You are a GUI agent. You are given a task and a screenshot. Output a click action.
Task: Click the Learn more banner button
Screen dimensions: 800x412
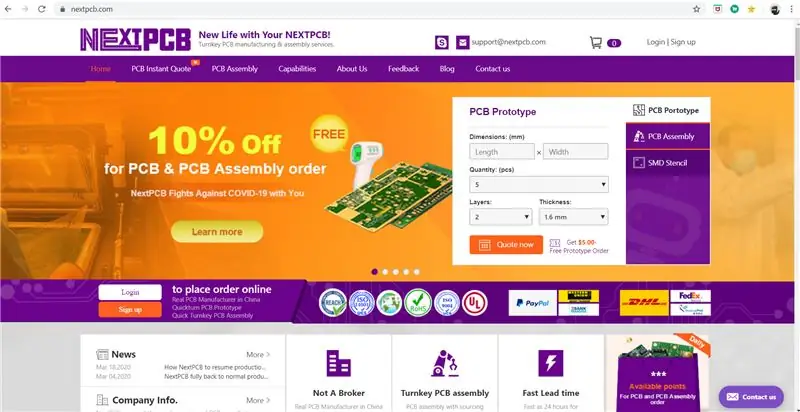217,232
